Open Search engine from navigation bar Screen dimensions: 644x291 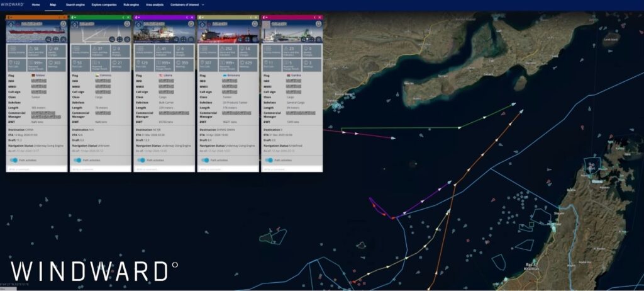point(75,4)
